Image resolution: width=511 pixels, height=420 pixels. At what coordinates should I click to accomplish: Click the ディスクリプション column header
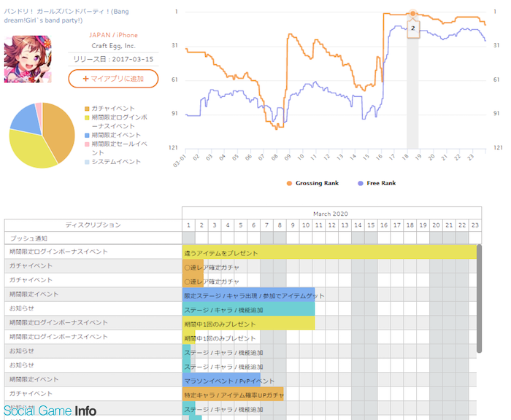coord(93,225)
